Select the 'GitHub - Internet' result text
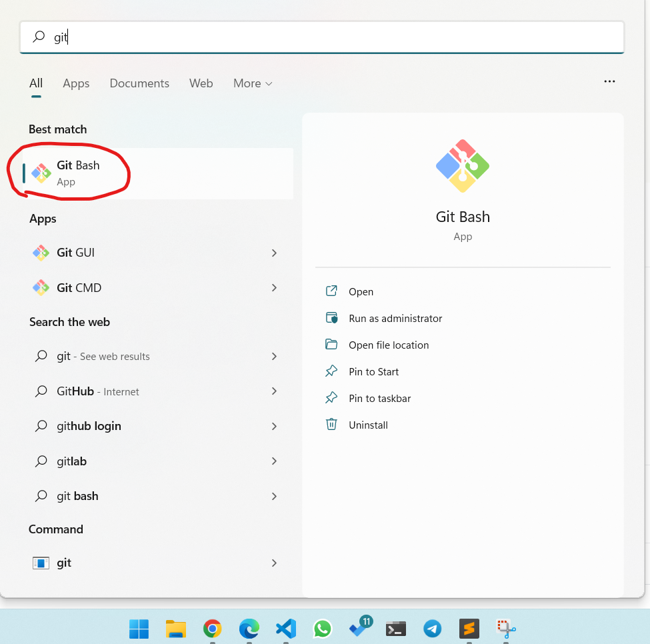Screen dimensions: 650x644 [98, 391]
